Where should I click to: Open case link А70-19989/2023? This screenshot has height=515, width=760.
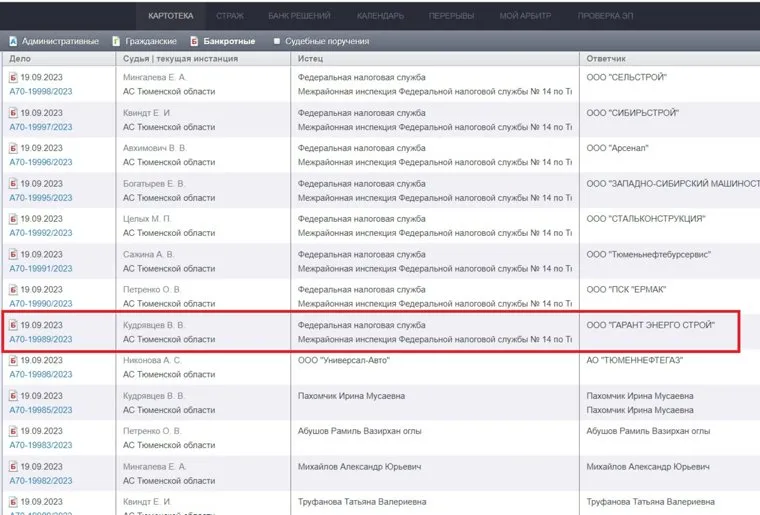41,339
